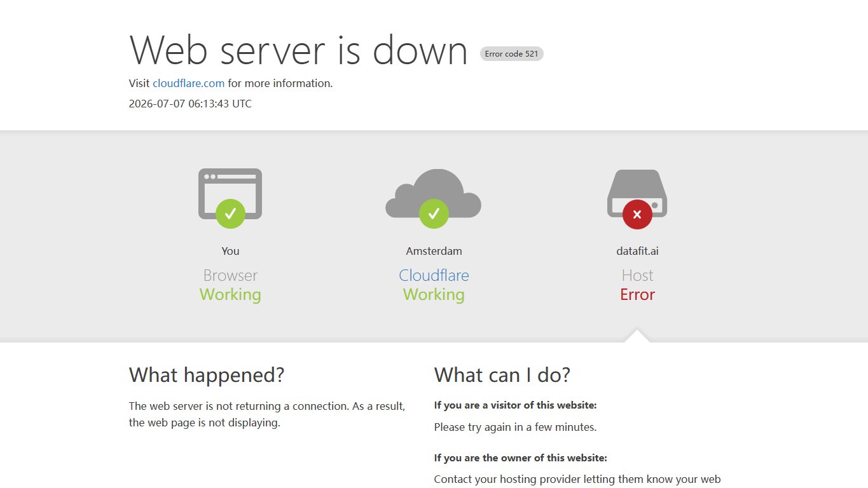Click the server host icon above datafit.ai
Screen dimensions: 868x488
pyautogui.click(x=637, y=193)
